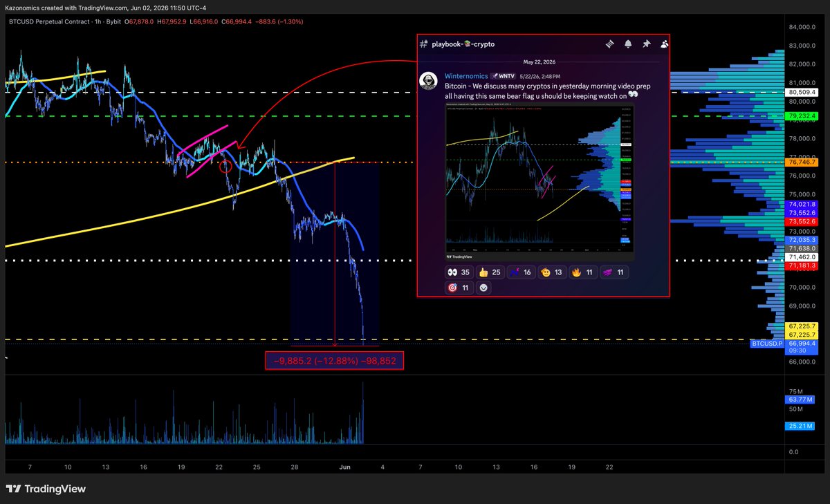Click the 84,000.0 price axis tick
Image resolution: width=830 pixels, height=504 pixels.
pyautogui.click(x=802, y=27)
